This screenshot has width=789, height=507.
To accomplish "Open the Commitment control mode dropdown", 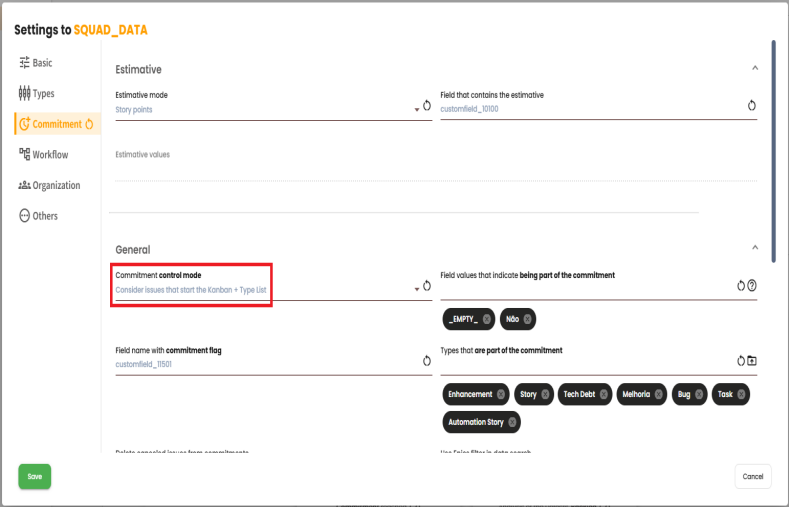I will pyautogui.click(x=416, y=290).
